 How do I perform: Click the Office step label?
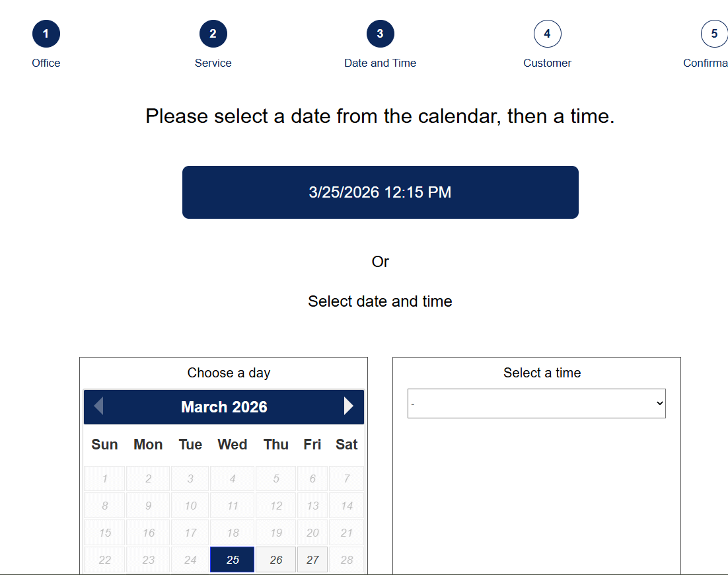click(46, 63)
